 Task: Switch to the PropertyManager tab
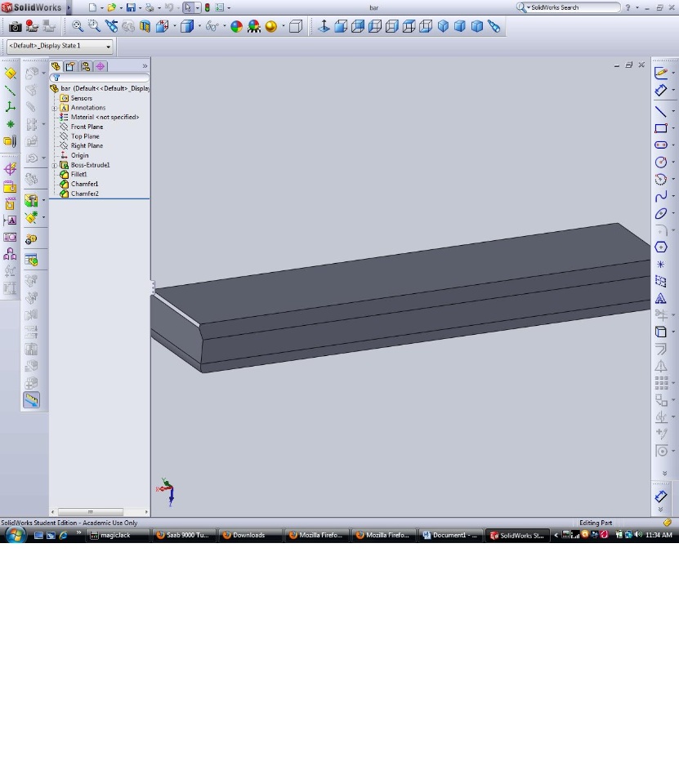(x=70, y=66)
